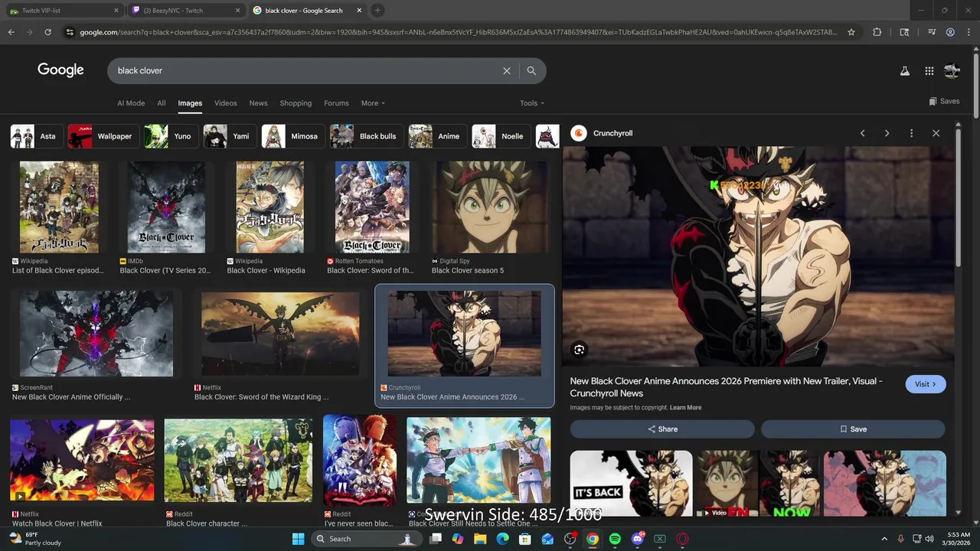Go to the Google logo homepage
980x551 pixels.
(60, 70)
